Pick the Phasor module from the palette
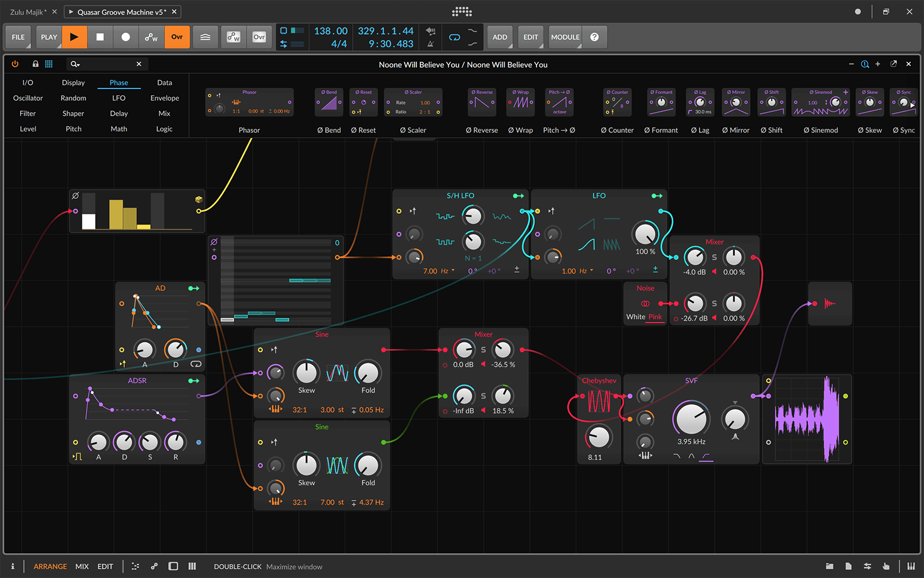 (x=249, y=103)
